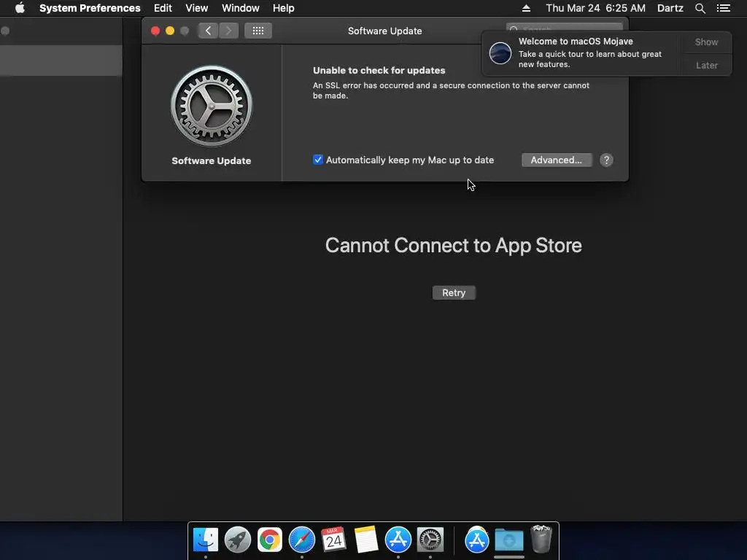Click the large Software Update gear icon
Screen dimensions: 747x560
pos(212,106)
